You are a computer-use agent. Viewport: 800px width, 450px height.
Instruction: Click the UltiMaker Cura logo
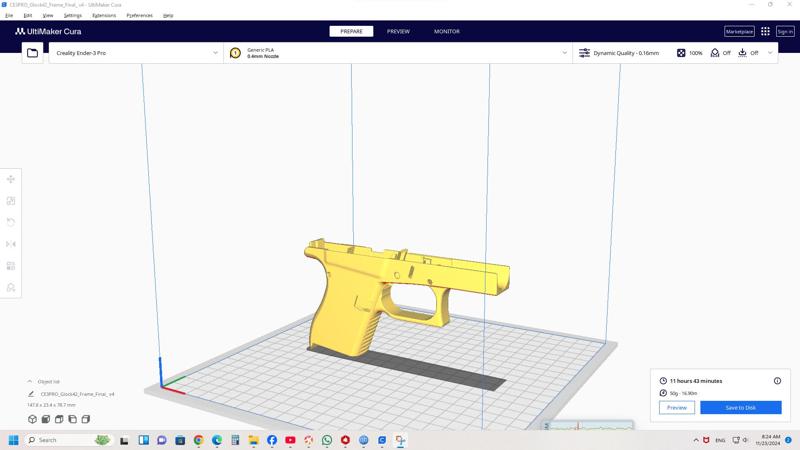point(48,31)
